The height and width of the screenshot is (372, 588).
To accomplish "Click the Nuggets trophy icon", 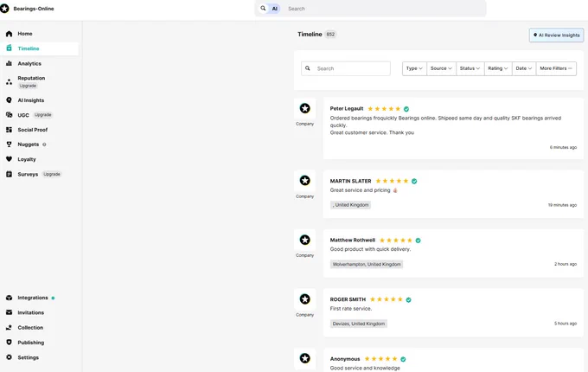I will pos(9,144).
